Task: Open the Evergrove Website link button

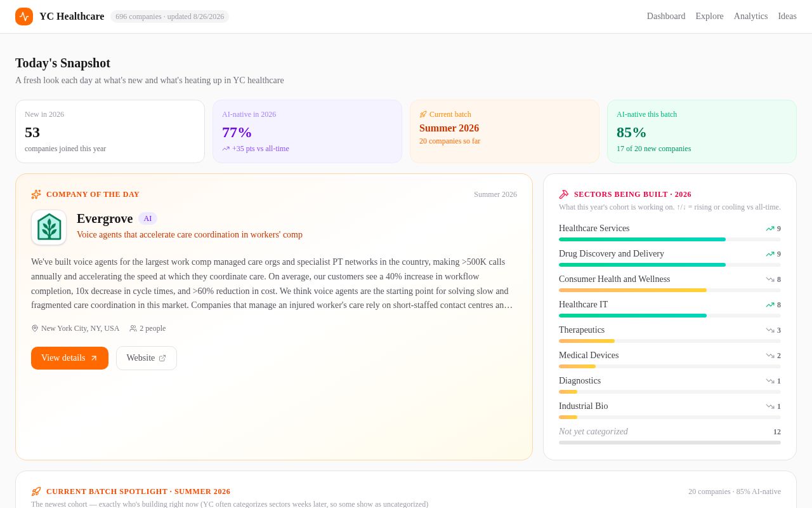Action: click(147, 358)
